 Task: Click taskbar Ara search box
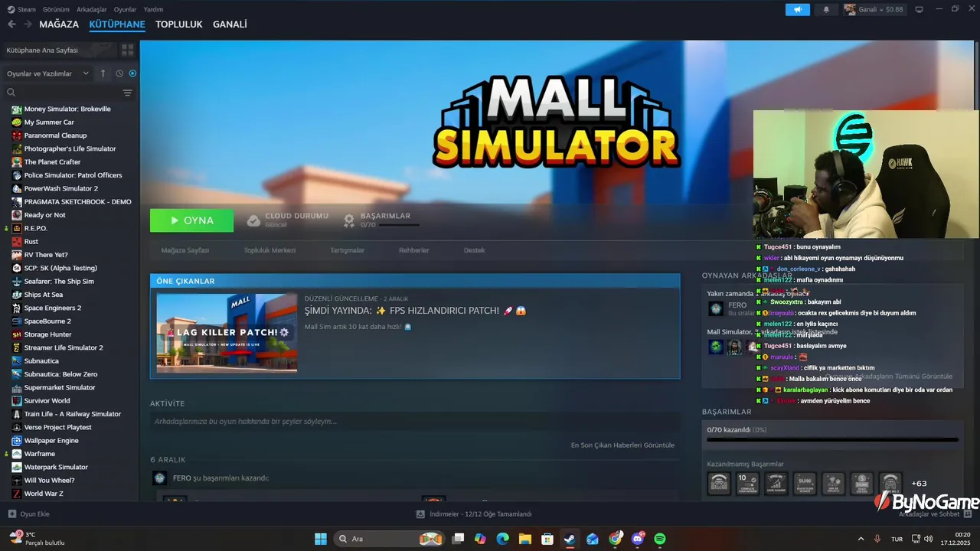coord(389,539)
